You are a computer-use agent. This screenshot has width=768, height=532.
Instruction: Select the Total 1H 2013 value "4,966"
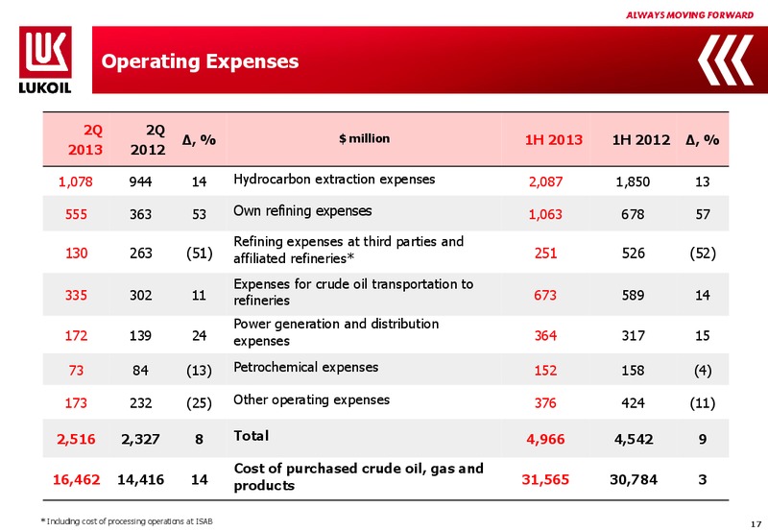point(545,439)
